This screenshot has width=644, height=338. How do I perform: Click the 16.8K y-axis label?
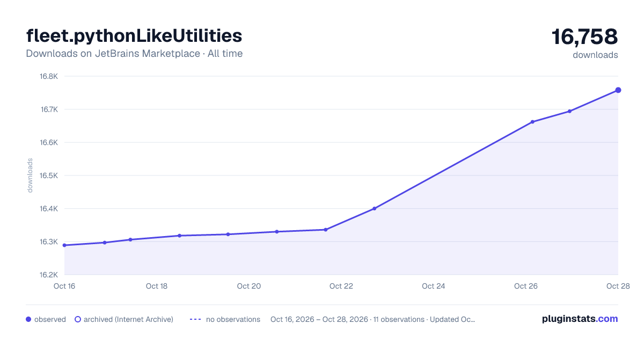(x=49, y=76)
